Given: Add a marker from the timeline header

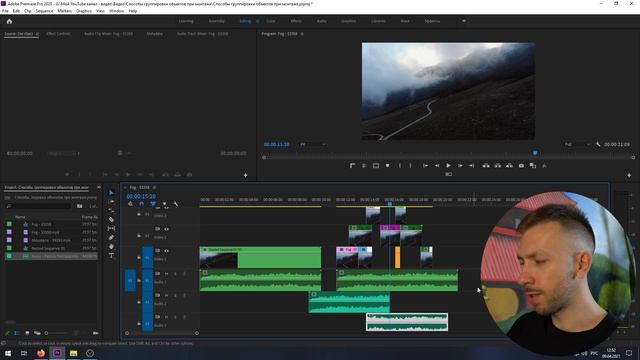Looking at the screenshot, I should click(x=164, y=204).
